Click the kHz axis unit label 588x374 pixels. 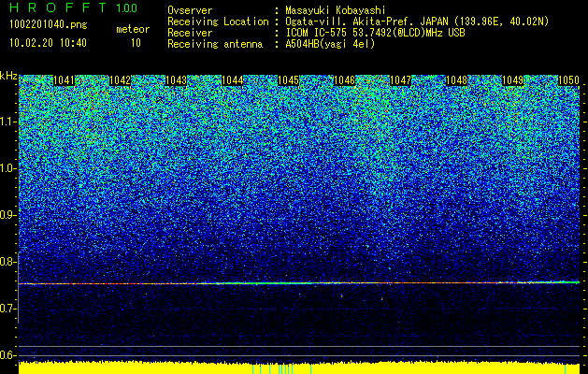tap(8, 76)
